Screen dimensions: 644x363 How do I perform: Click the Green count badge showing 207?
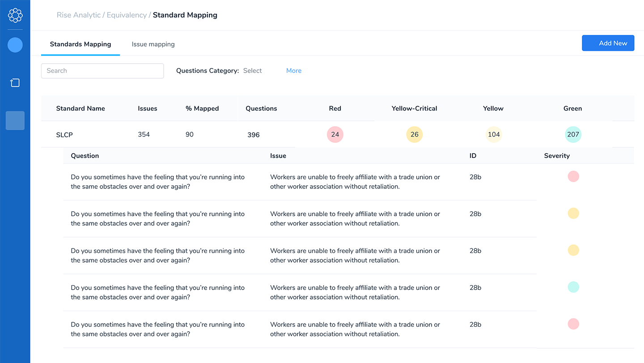[573, 134]
